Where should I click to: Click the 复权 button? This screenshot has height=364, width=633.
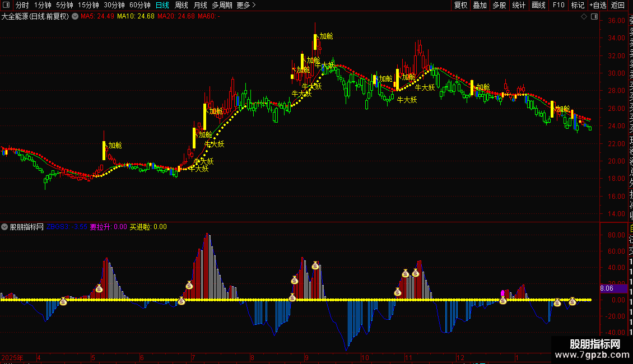coord(460,5)
